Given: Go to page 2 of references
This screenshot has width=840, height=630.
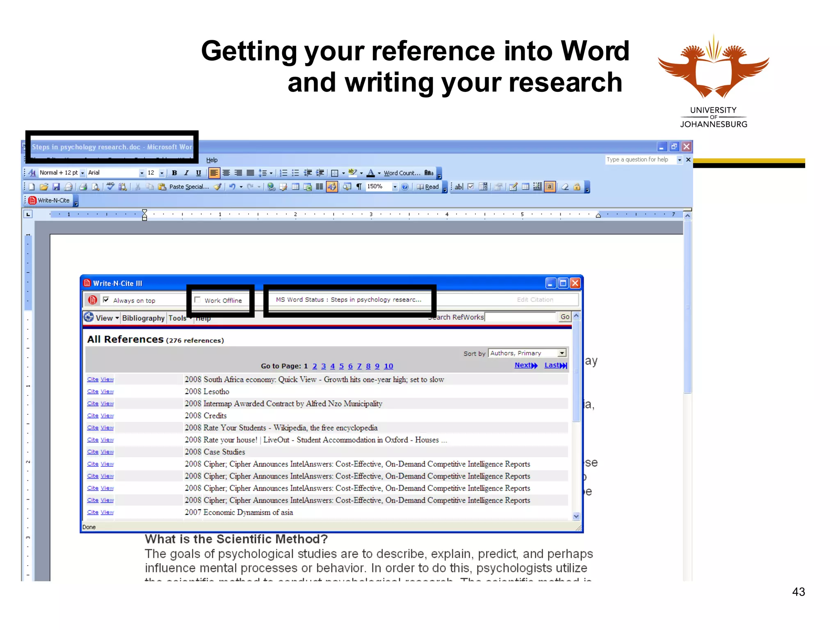Looking at the screenshot, I should [315, 366].
